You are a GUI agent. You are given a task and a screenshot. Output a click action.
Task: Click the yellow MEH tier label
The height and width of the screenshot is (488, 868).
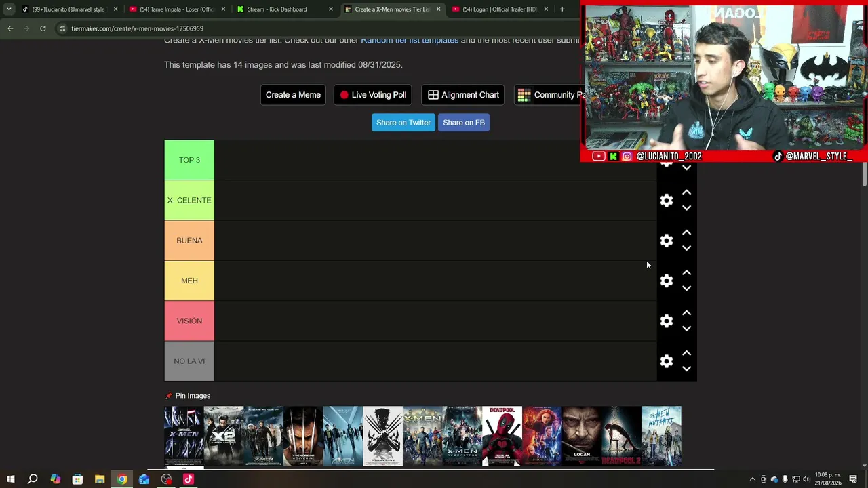pyautogui.click(x=189, y=281)
